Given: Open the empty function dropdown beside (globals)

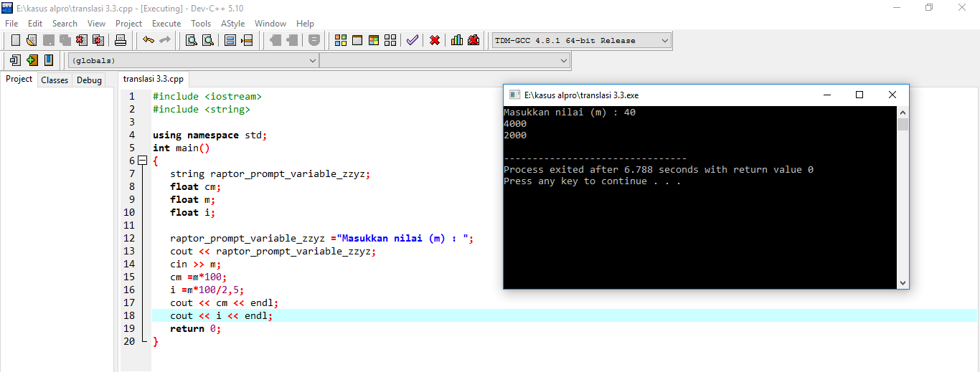Looking at the screenshot, I should tap(445, 61).
